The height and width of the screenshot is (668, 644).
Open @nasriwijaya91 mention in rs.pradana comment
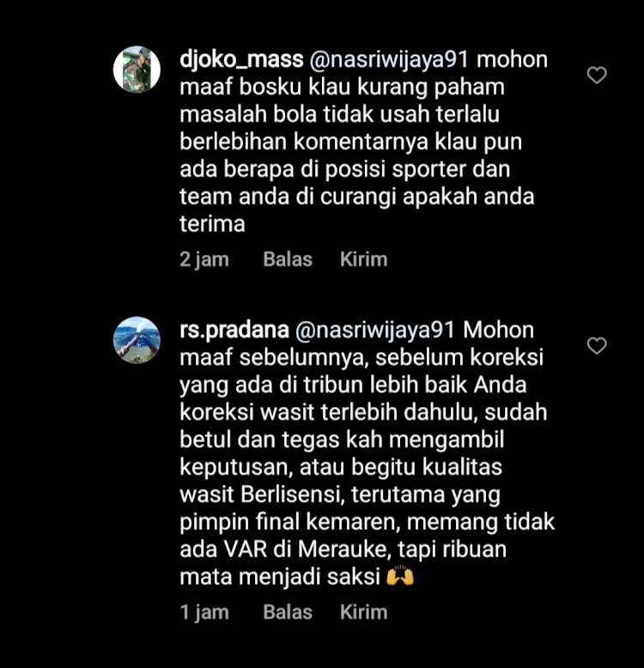(375, 331)
